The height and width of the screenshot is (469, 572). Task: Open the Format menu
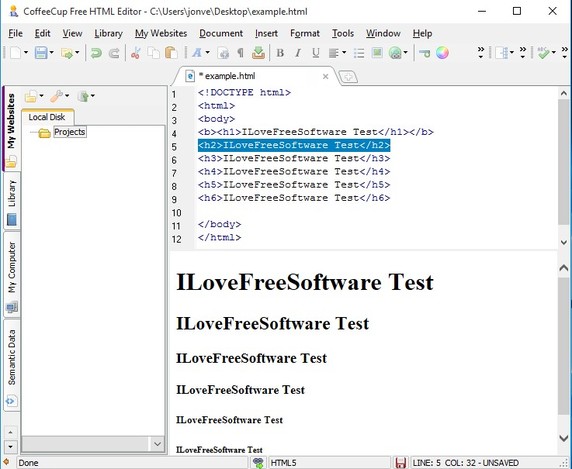(x=305, y=34)
